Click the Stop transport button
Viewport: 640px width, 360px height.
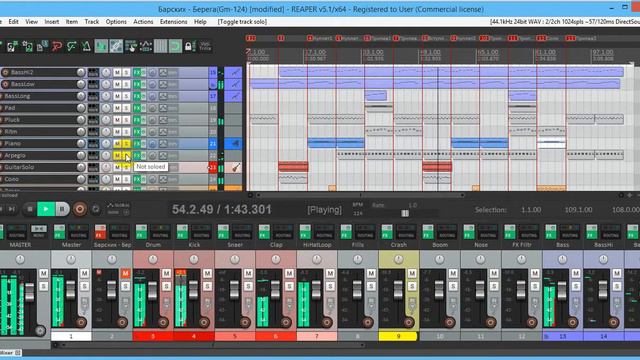[29, 209]
